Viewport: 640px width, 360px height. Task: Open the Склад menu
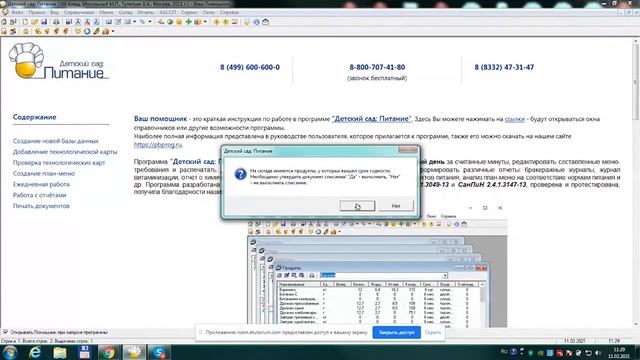tap(125, 13)
